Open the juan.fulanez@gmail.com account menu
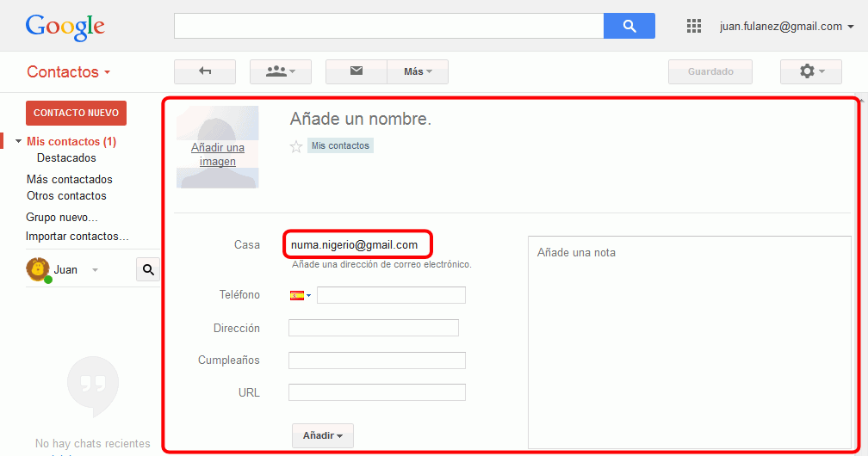This screenshot has width=868, height=456. pyautogui.click(x=787, y=26)
